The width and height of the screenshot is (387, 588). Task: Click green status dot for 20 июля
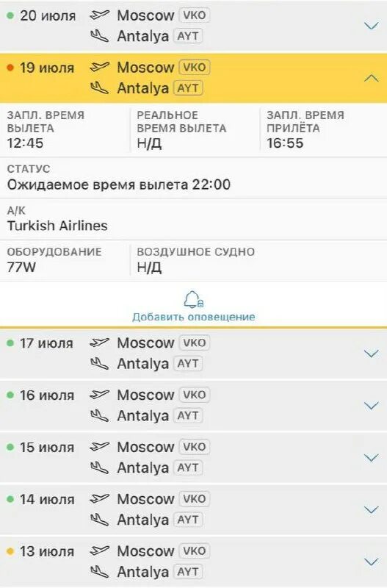[x=10, y=15]
